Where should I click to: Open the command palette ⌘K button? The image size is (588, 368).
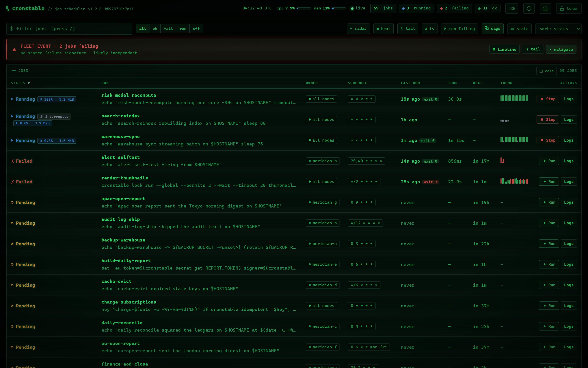(x=512, y=9)
